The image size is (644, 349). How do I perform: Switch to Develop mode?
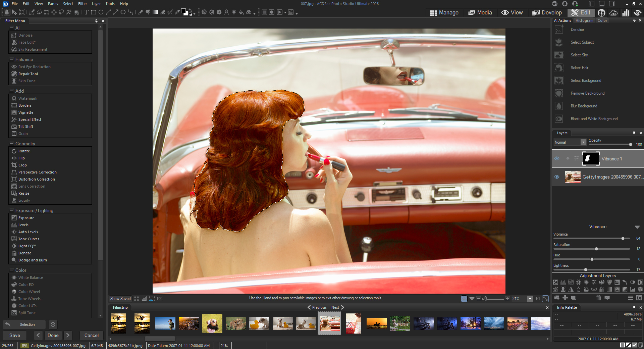tap(547, 12)
